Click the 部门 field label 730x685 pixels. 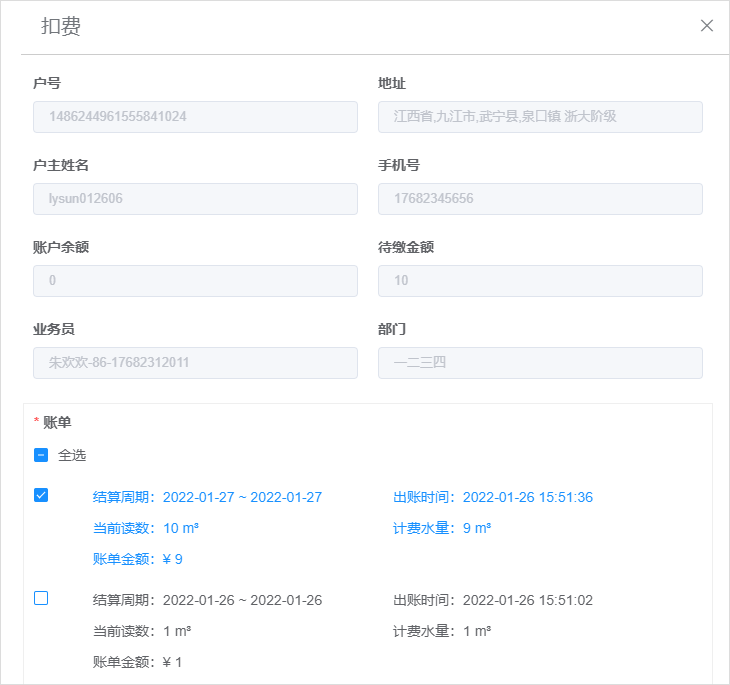coord(392,329)
